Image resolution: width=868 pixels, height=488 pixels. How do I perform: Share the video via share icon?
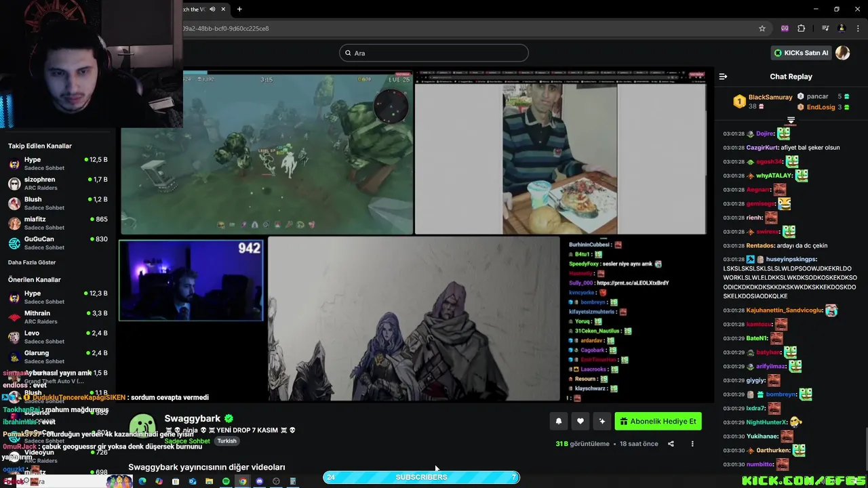pyautogui.click(x=671, y=444)
